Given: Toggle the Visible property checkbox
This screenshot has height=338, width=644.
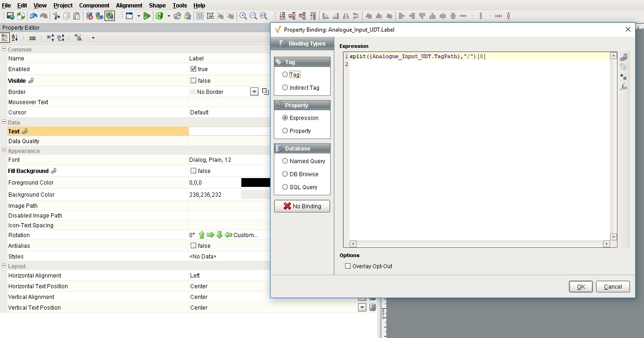Looking at the screenshot, I should coord(193,80).
